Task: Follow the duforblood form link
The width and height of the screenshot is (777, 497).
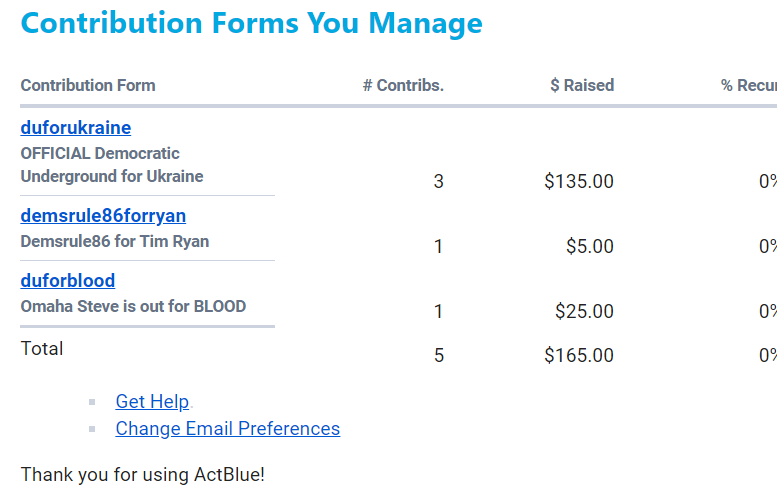Action: (x=68, y=281)
